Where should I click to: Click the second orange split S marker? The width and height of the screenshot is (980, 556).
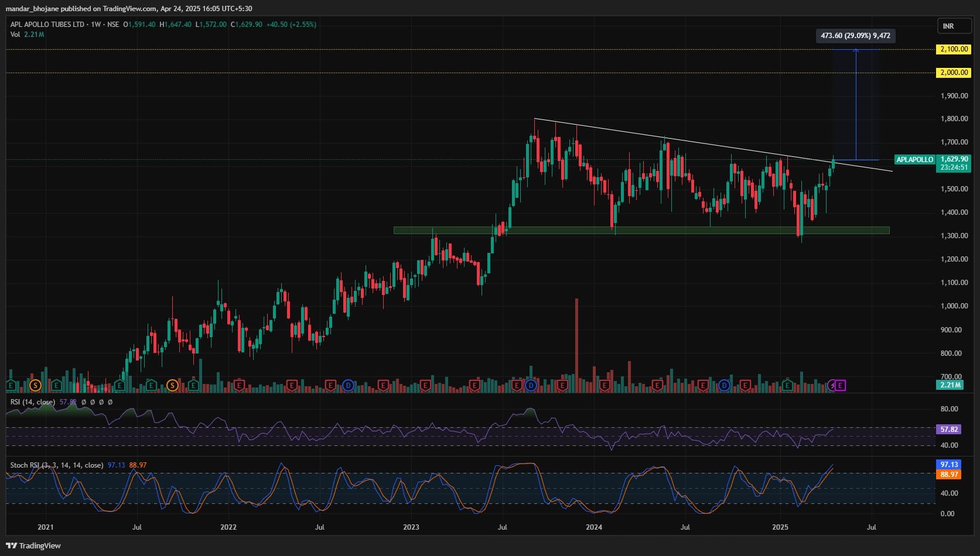pos(172,385)
